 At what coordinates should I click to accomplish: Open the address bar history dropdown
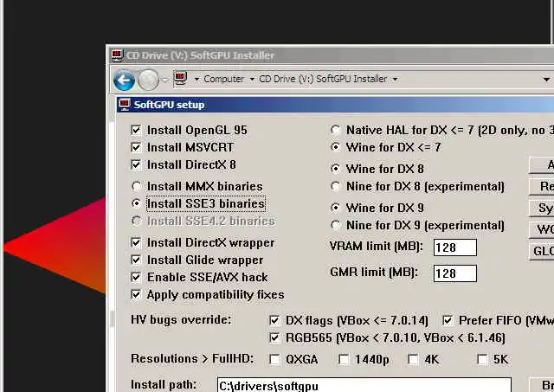point(546,80)
